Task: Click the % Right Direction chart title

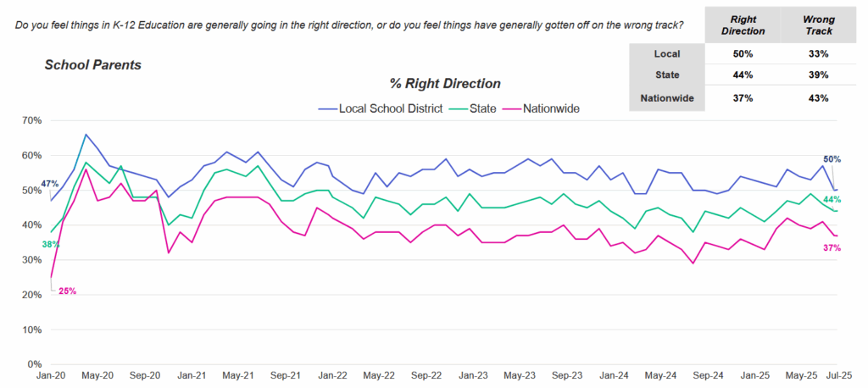Action: pos(445,84)
